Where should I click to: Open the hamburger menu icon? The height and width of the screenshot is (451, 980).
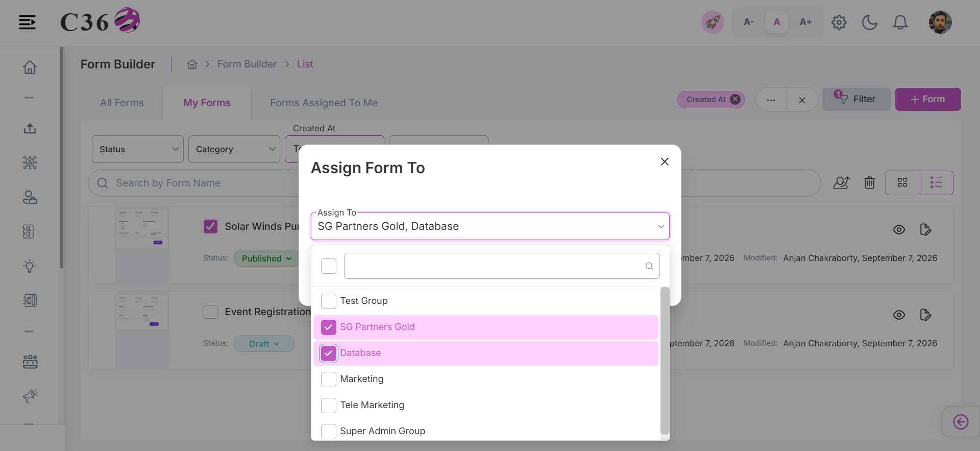click(x=27, y=22)
